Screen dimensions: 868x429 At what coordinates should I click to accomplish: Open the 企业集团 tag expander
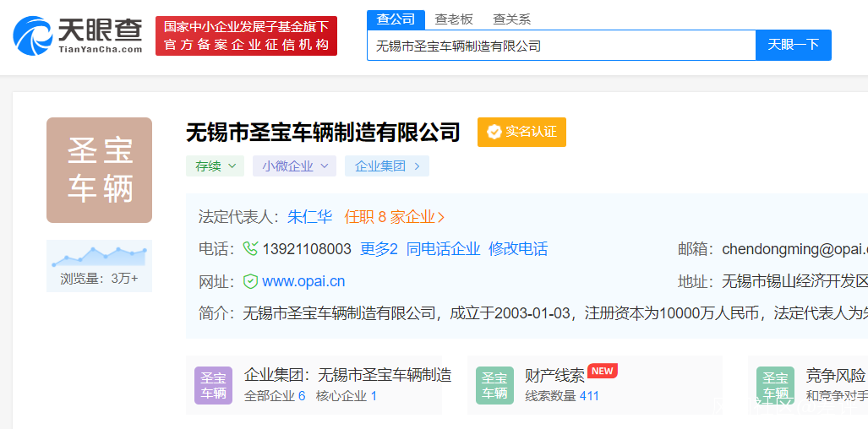tap(387, 166)
